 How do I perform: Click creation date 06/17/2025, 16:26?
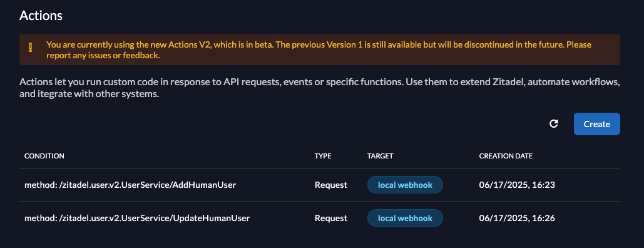517,218
